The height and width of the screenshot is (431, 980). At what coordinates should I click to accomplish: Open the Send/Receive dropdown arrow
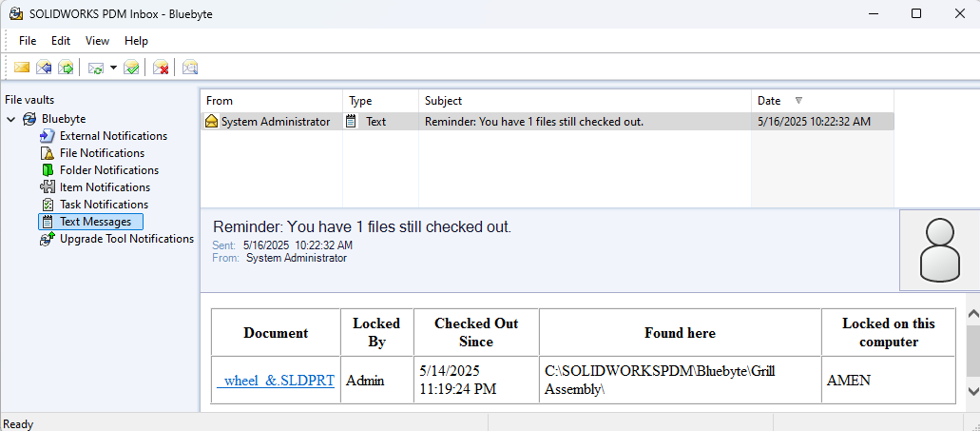113,68
